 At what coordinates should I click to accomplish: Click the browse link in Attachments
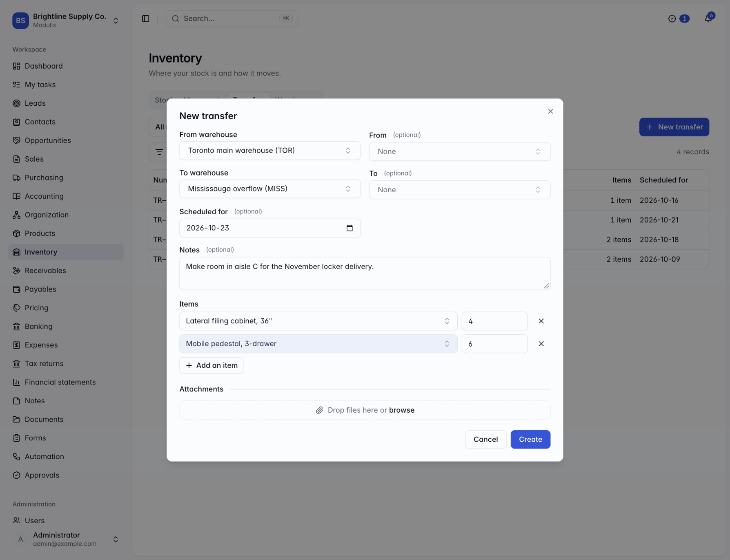click(402, 410)
